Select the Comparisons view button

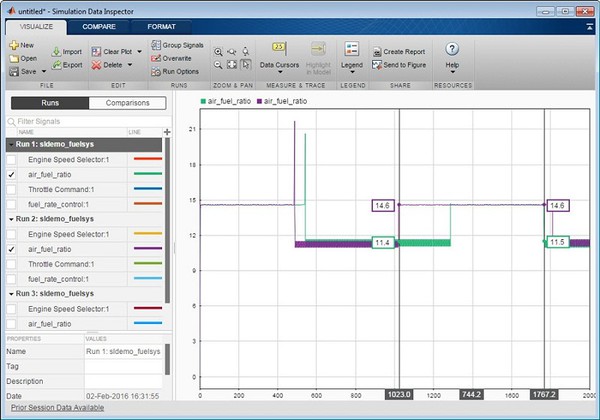(x=126, y=102)
